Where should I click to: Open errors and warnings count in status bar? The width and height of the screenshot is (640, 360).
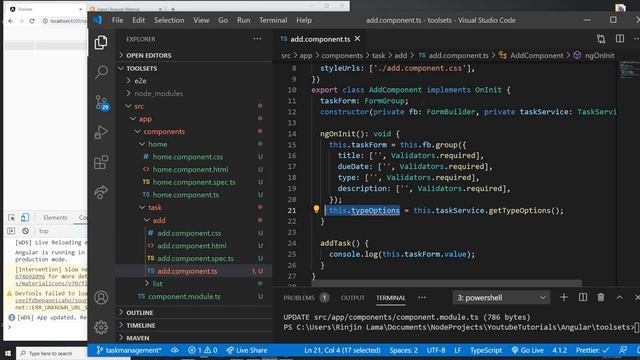202,350
